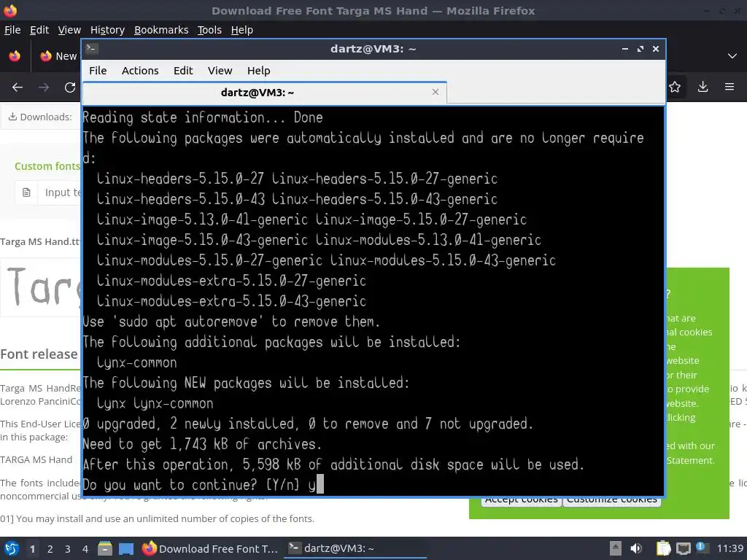Click the Targa MS Hand font preview image
Viewport: 747px width, 560px height.
[x=42, y=287]
